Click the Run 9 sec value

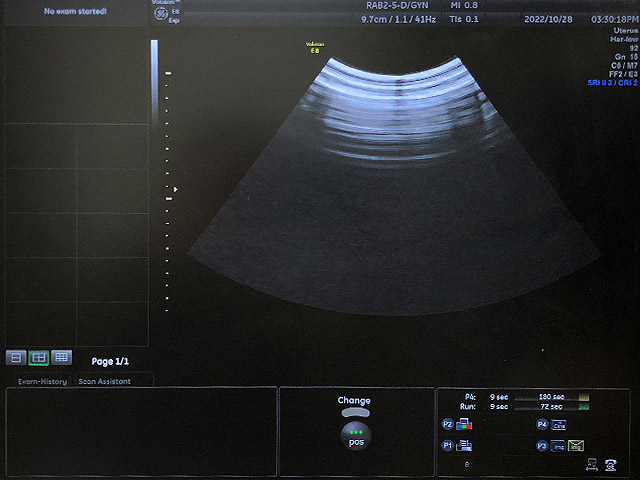pyautogui.click(x=499, y=407)
